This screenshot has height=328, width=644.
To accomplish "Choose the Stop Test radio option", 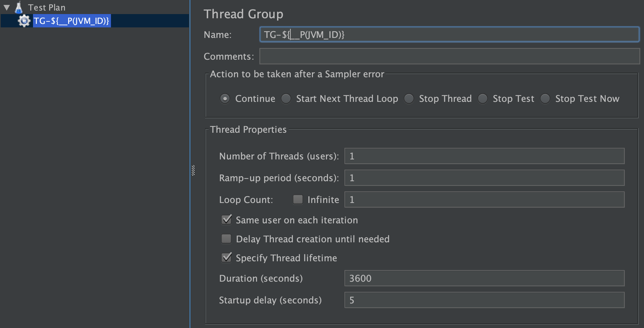I will coord(483,99).
